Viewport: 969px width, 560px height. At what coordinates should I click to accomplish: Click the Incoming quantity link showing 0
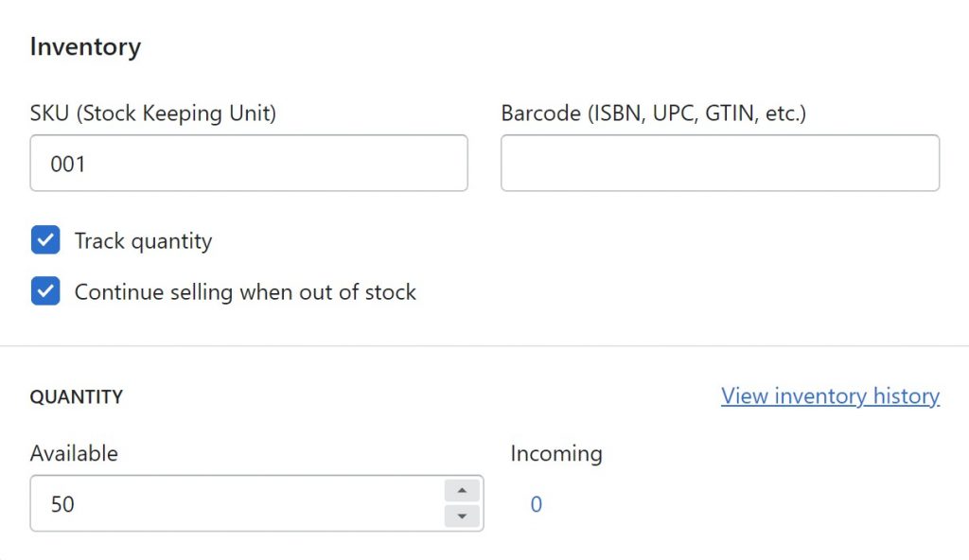click(536, 504)
